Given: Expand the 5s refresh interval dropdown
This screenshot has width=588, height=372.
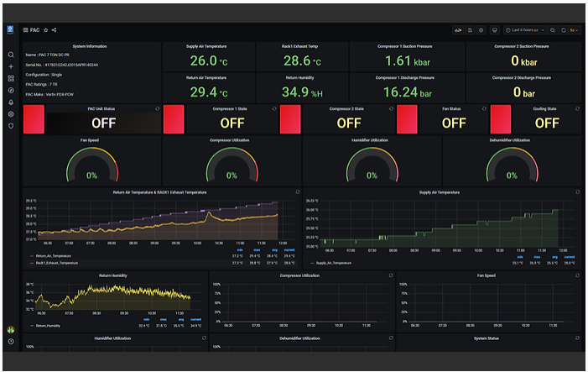Looking at the screenshot, I should pyautogui.click(x=574, y=30).
